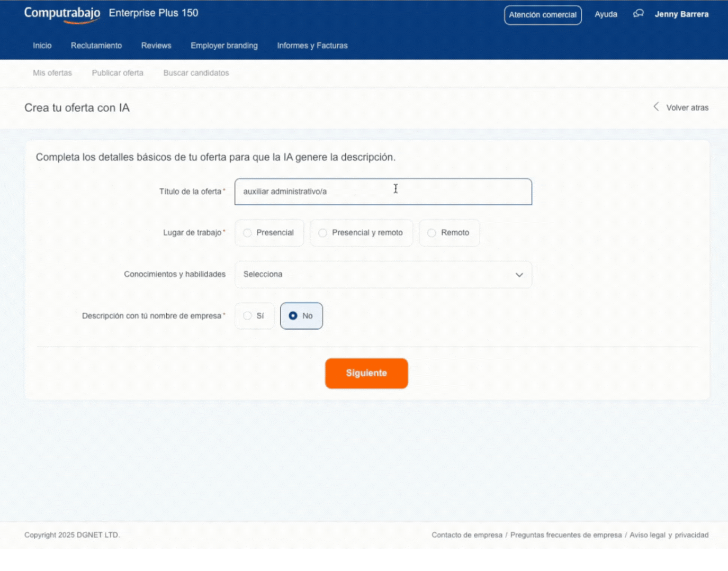Screen dimensions: 728x571
Task: Click the back chevron next to Volver atras
Action: point(656,107)
